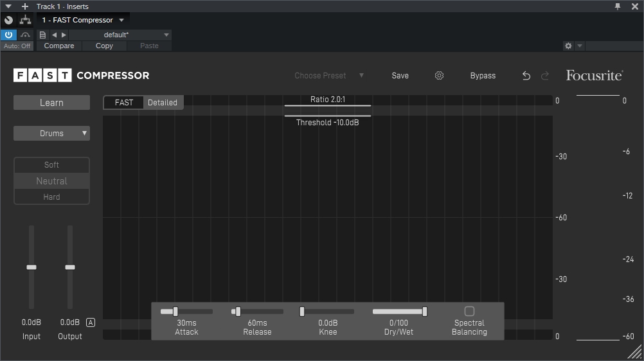
Task: Click the Attack slider handle
Action: tap(175, 312)
